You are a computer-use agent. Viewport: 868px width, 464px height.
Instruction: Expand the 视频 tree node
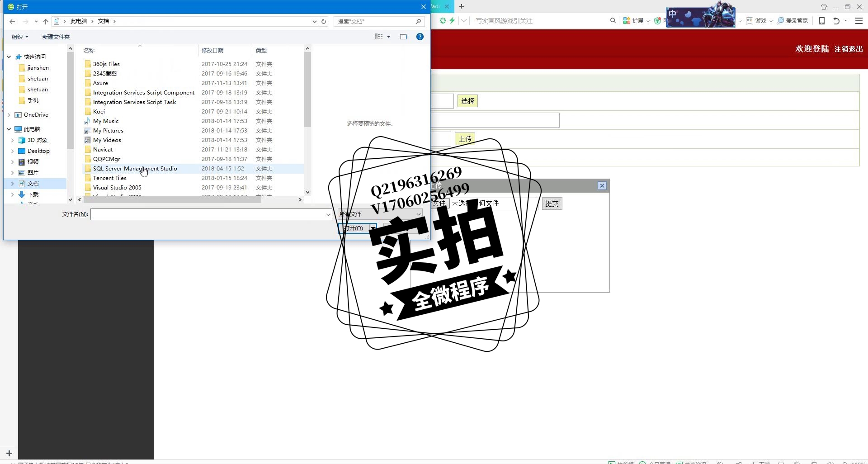pyautogui.click(x=13, y=161)
